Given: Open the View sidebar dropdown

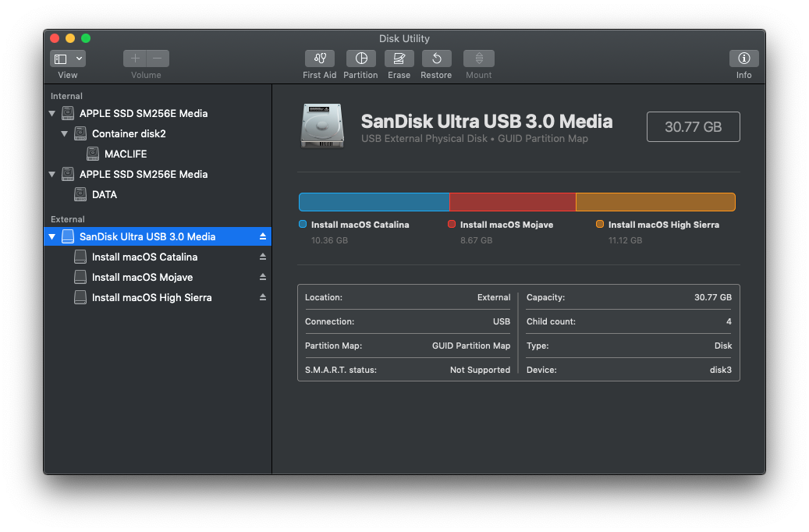Looking at the screenshot, I should [68, 59].
